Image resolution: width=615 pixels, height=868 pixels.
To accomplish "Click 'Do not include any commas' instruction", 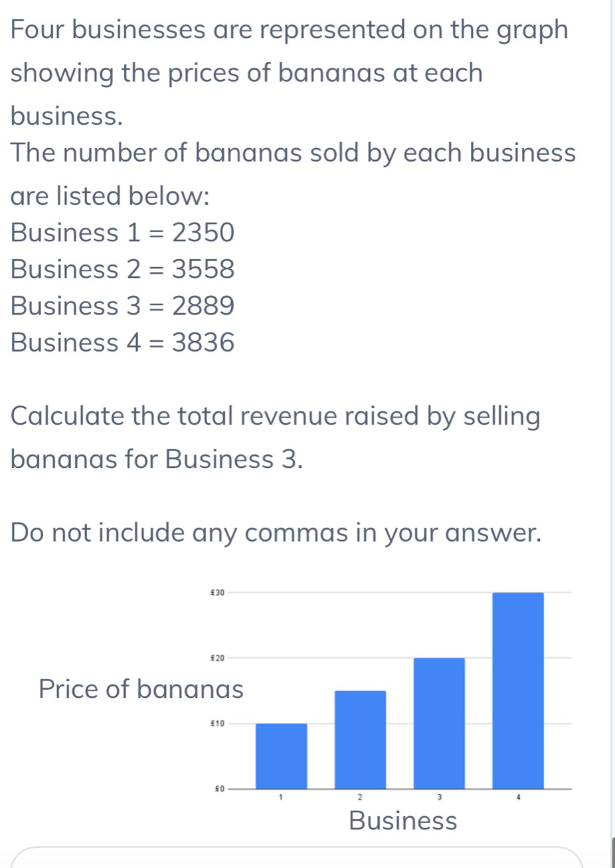I will pos(276,532).
